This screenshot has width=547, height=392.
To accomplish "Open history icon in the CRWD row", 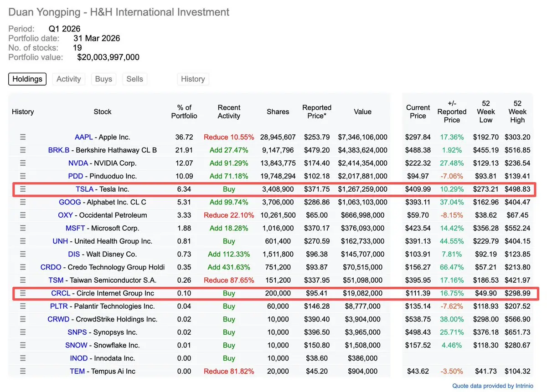I will click(x=23, y=319).
